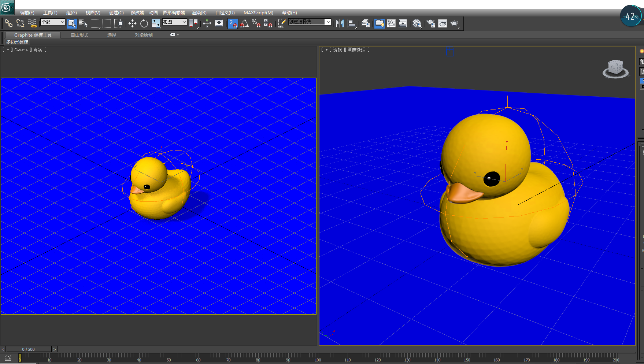Open the 透视 viewport name menu
This screenshot has height=364, width=644.
coord(337,50)
